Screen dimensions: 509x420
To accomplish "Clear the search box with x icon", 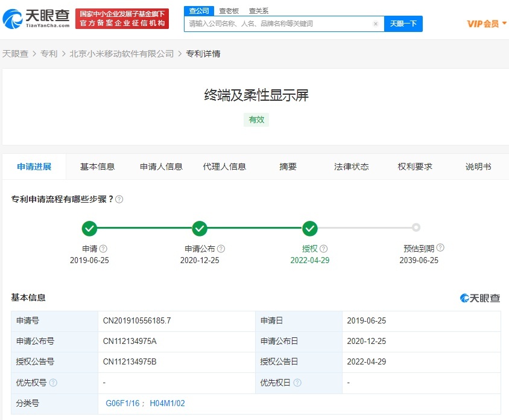I will click(376, 24).
